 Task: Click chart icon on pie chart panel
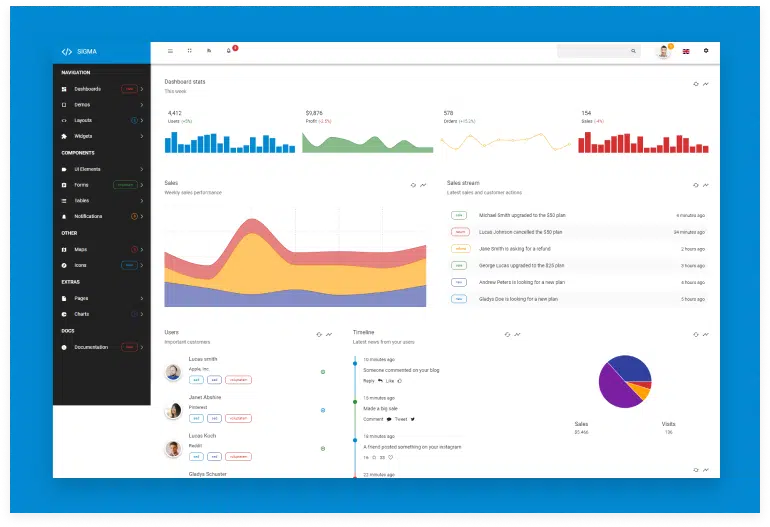coord(706,334)
